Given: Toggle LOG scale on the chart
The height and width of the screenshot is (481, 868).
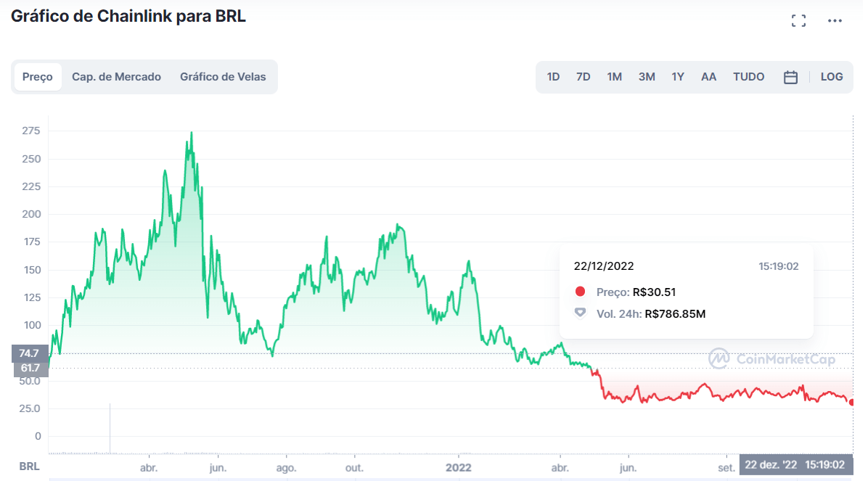Looking at the screenshot, I should click(x=832, y=77).
